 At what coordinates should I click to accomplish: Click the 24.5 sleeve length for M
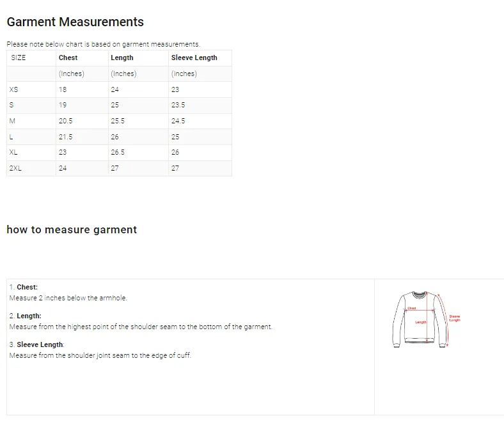coord(178,121)
